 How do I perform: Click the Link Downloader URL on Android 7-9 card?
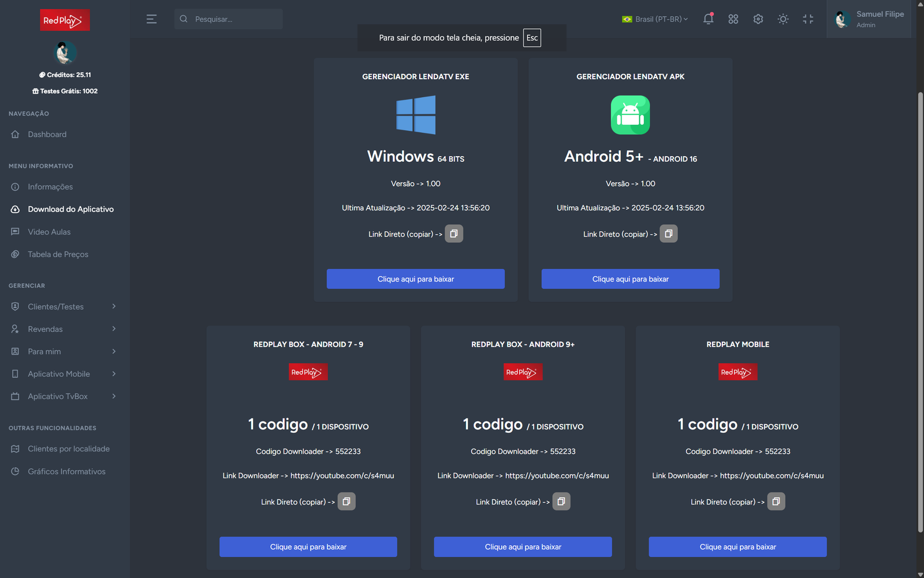[x=342, y=476]
